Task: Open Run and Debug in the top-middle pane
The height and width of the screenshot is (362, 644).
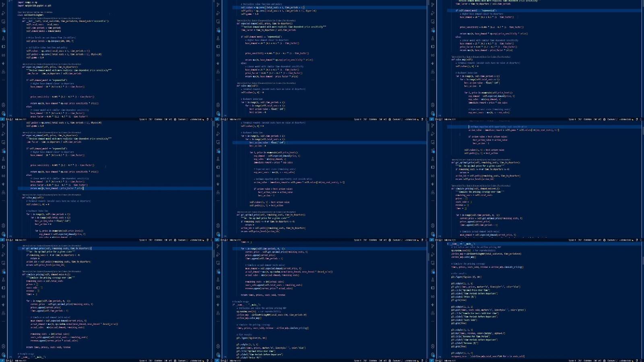Action: 218,13
